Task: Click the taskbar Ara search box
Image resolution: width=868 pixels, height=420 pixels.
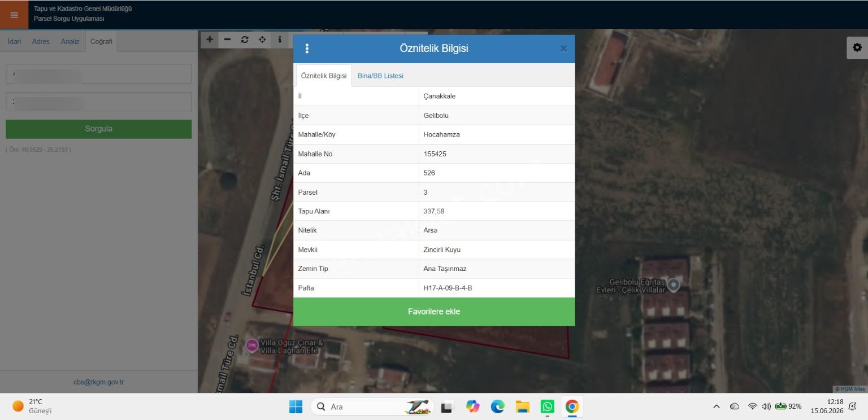Action: pyautogui.click(x=373, y=406)
